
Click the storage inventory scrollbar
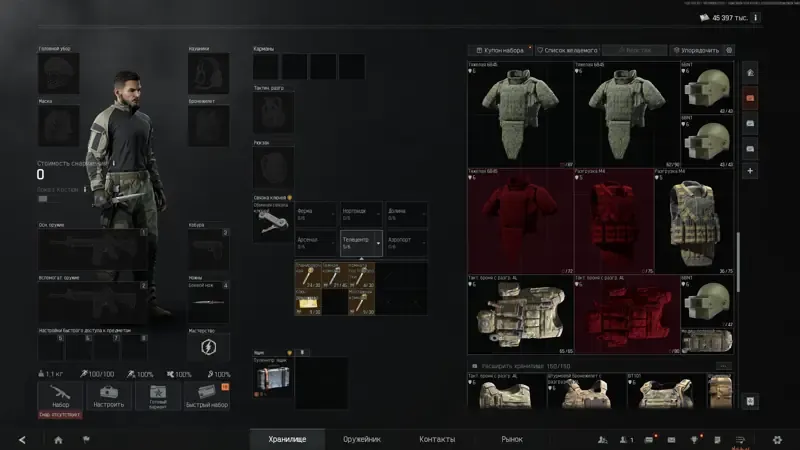738,262
